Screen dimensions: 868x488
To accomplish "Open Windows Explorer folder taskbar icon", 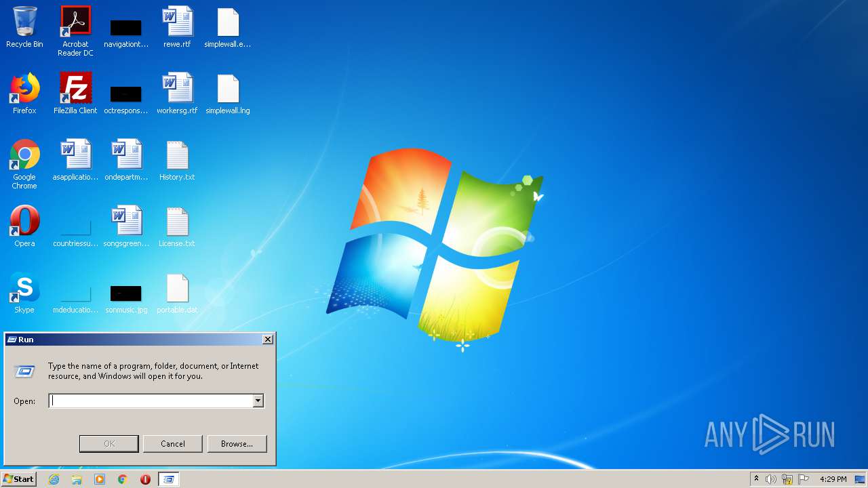I will tap(77, 479).
